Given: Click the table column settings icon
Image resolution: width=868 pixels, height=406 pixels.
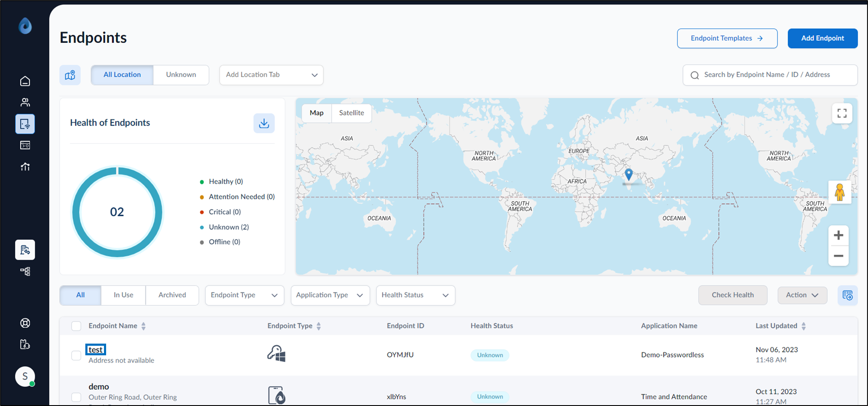Looking at the screenshot, I should (x=848, y=295).
